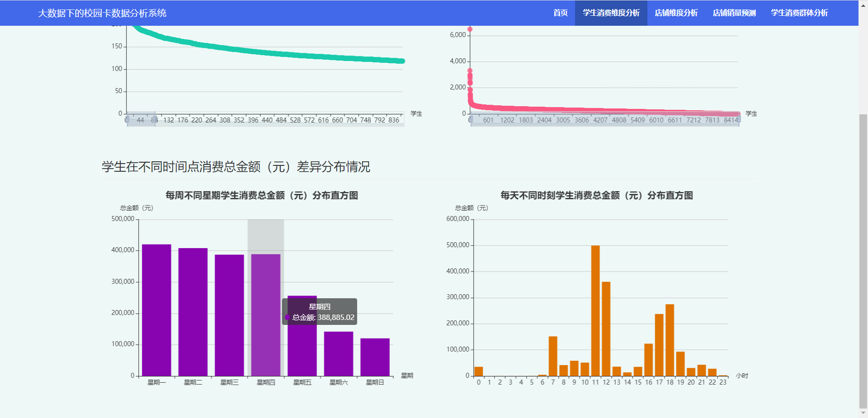This screenshot has height=418, width=868.
Task: Click the 小时 axis name label
Action: [742, 376]
